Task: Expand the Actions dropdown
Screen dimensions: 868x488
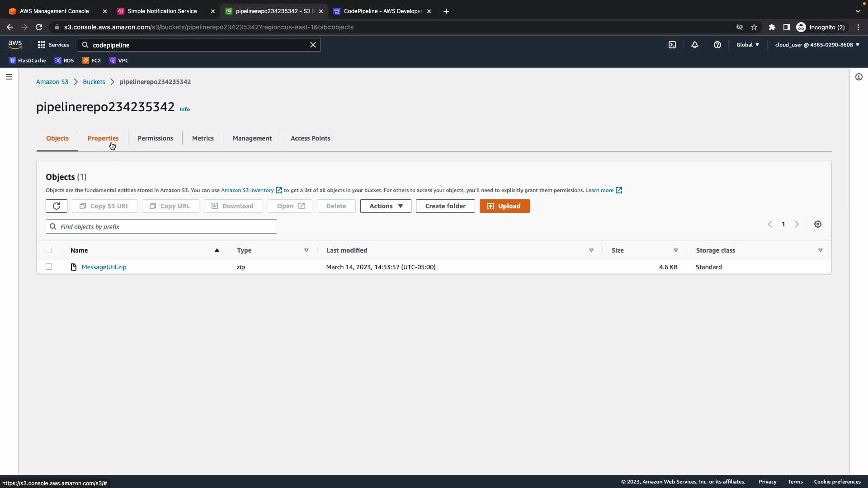Action: [386, 206]
